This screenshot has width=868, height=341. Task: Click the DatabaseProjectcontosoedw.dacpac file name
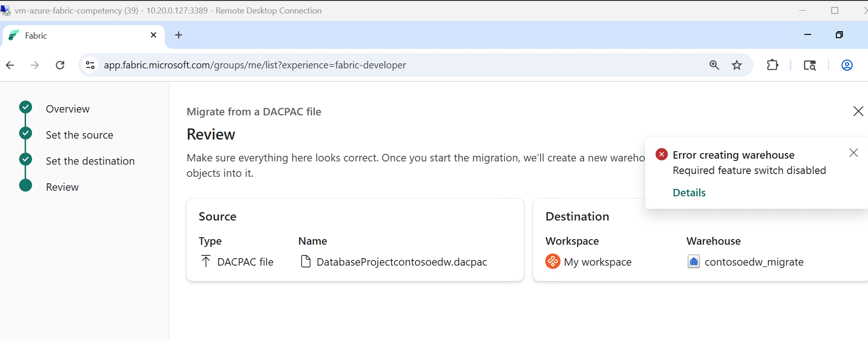(x=401, y=262)
